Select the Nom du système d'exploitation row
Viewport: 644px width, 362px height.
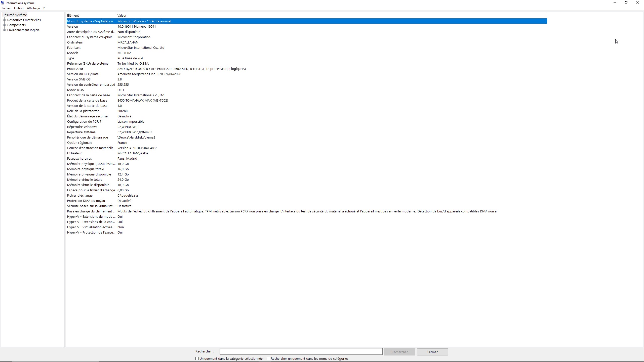[x=307, y=21]
